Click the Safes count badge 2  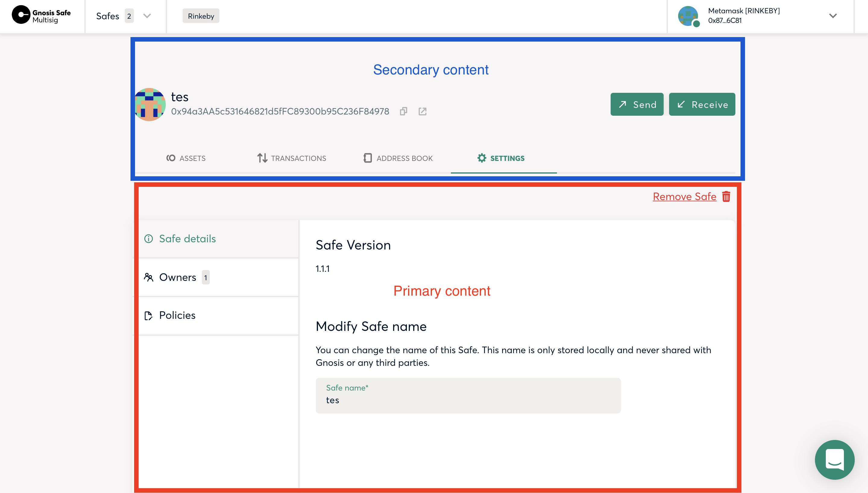pos(129,16)
